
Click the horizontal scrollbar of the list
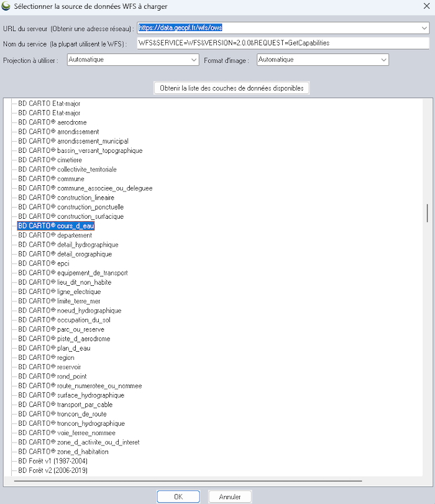(186, 480)
